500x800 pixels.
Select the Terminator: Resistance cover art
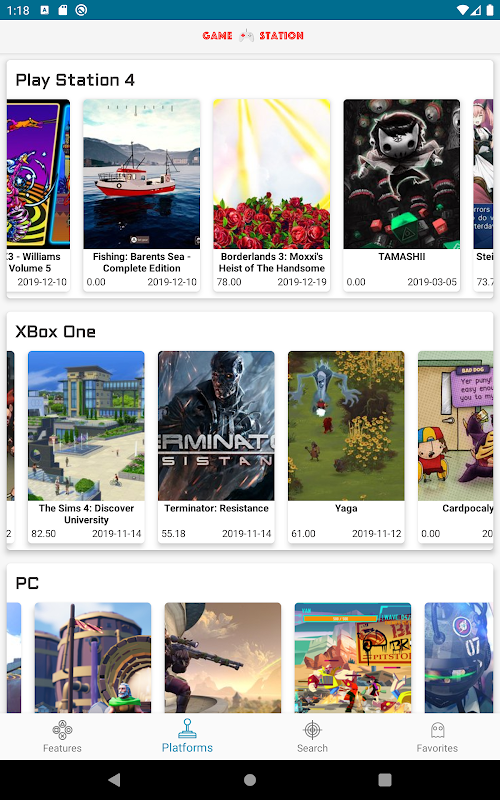tap(216, 426)
